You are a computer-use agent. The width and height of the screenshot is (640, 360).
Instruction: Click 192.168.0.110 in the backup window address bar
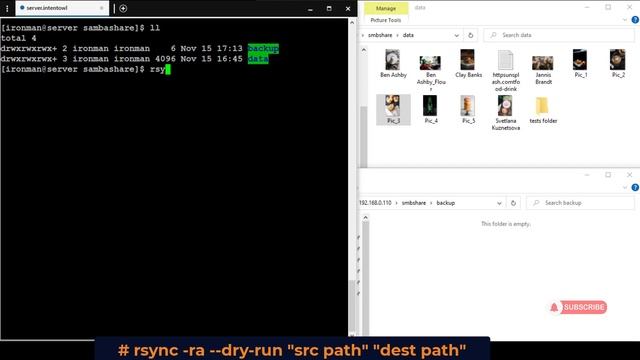coord(375,203)
